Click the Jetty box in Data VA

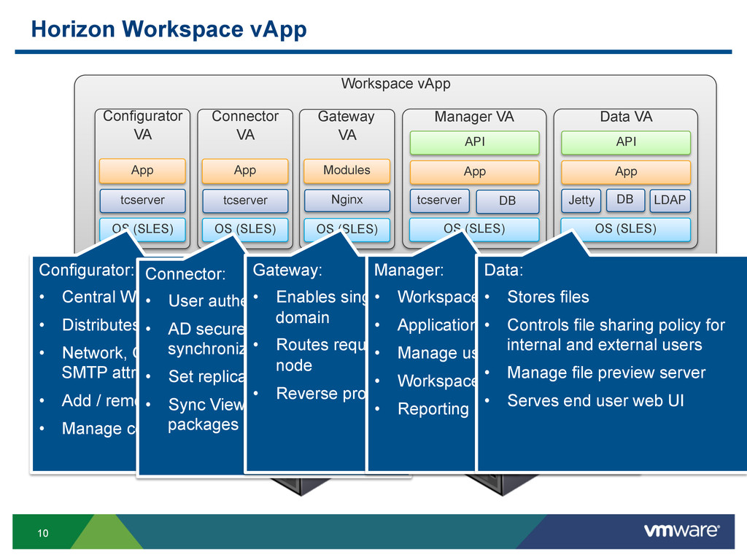click(x=581, y=200)
